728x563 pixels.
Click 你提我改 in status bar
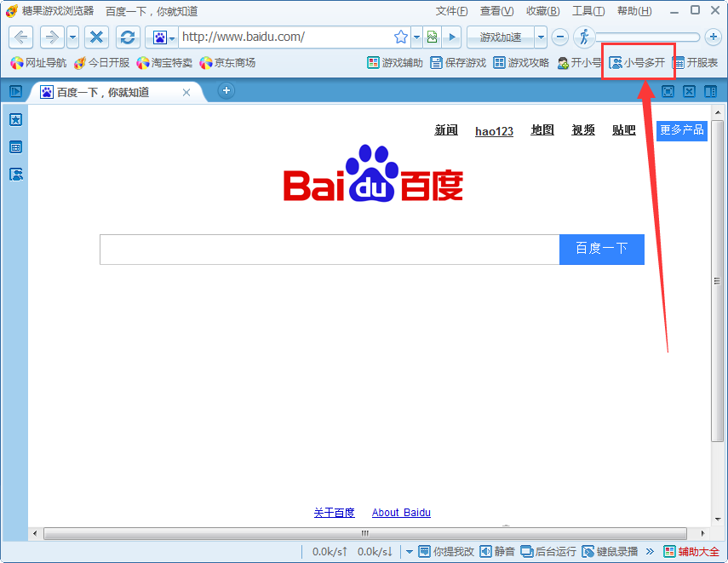pyautogui.click(x=446, y=551)
